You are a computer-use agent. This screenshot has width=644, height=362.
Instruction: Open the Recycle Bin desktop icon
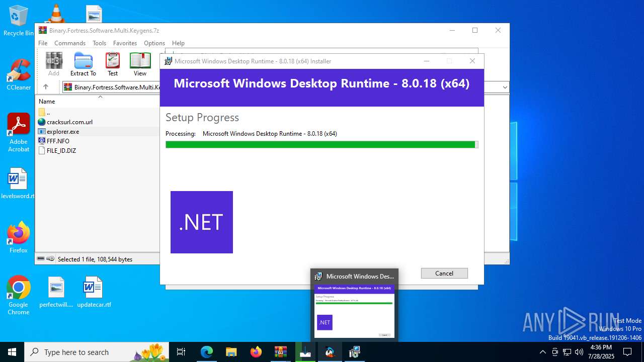pyautogui.click(x=19, y=21)
